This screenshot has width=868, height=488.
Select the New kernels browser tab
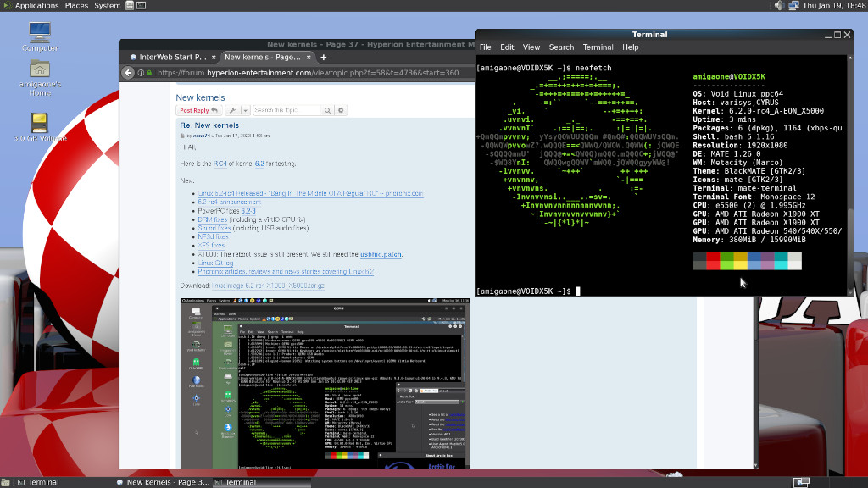tap(267, 57)
